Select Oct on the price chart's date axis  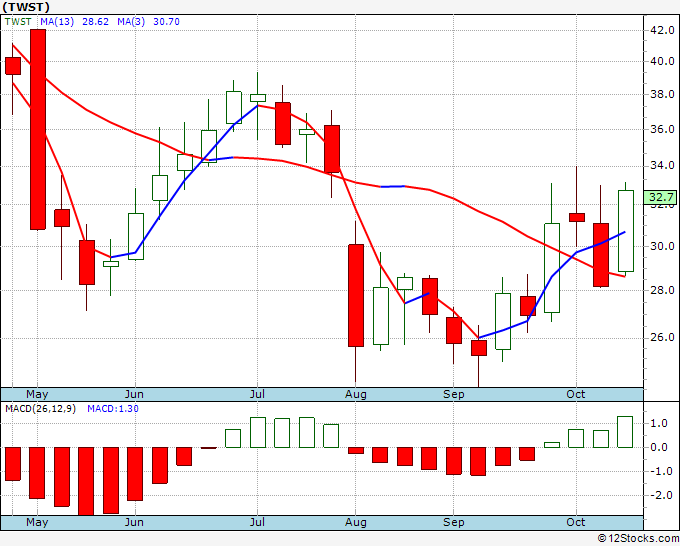click(576, 394)
